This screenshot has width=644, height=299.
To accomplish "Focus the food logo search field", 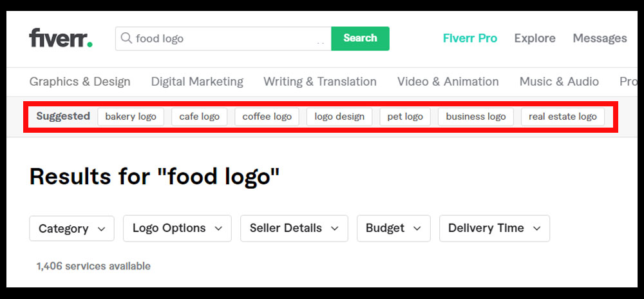I will click(x=223, y=39).
